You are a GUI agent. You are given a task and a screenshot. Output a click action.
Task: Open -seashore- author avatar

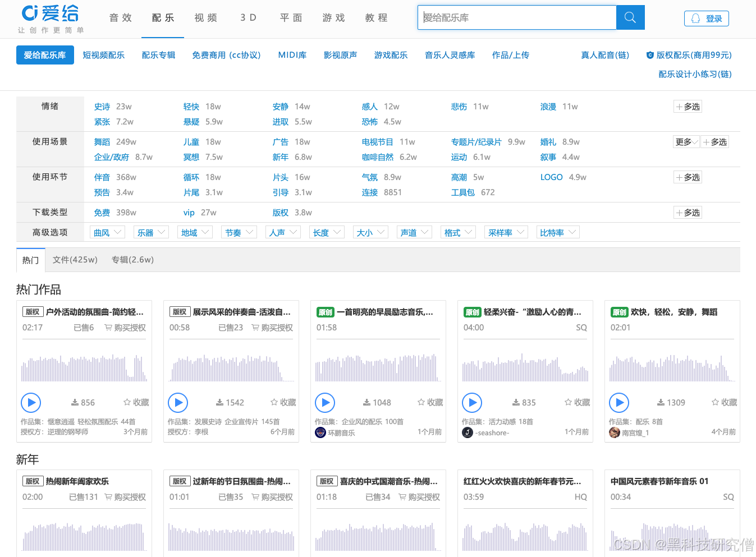pos(468,432)
